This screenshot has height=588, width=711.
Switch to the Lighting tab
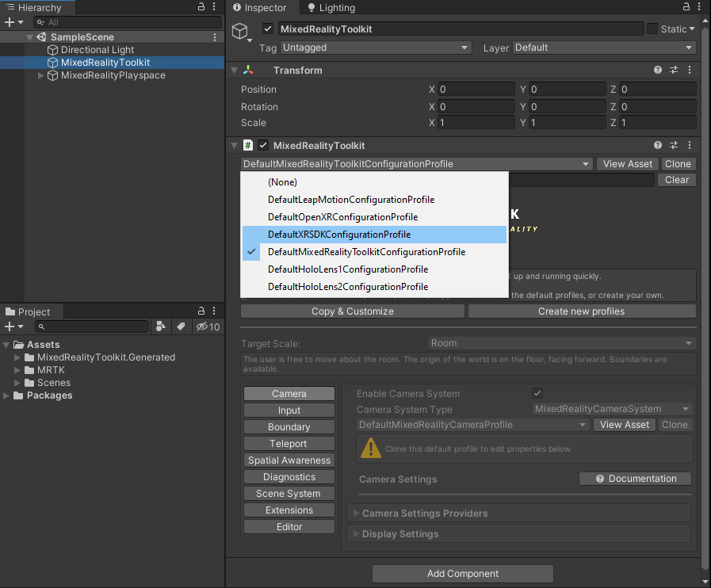pyautogui.click(x=331, y=8)
